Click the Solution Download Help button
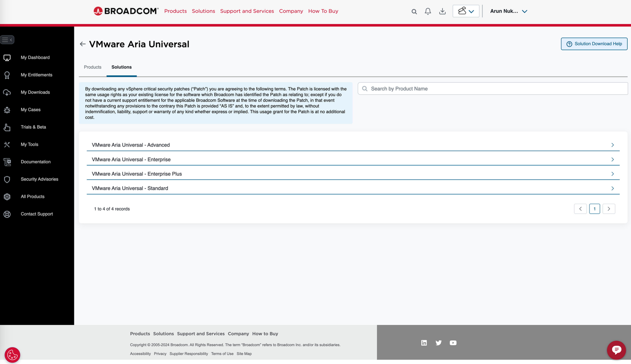 click(x=594, y=44)
